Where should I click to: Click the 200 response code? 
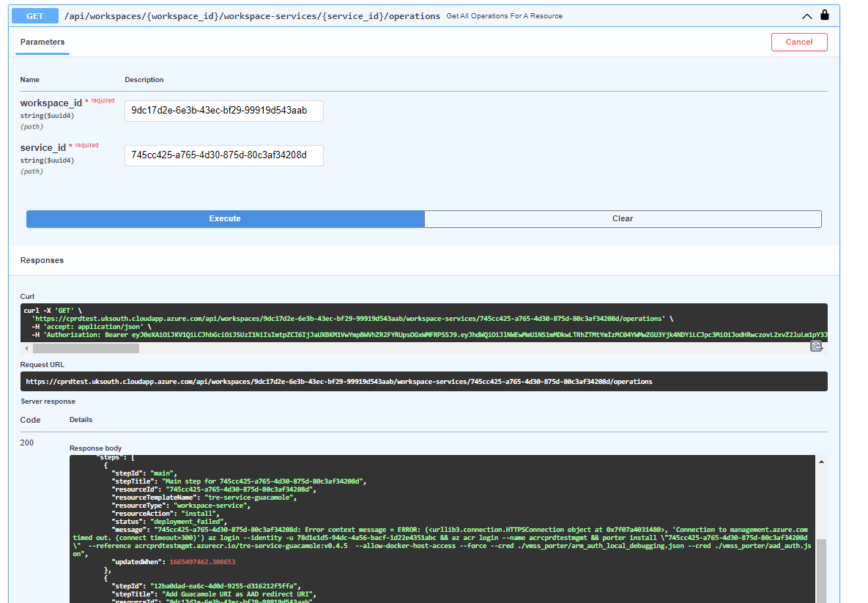pos(26,443)
